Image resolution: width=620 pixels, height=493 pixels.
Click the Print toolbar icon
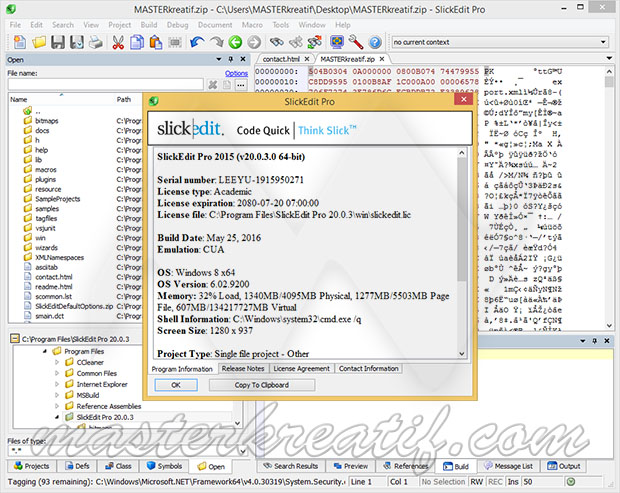click(96, 42)
